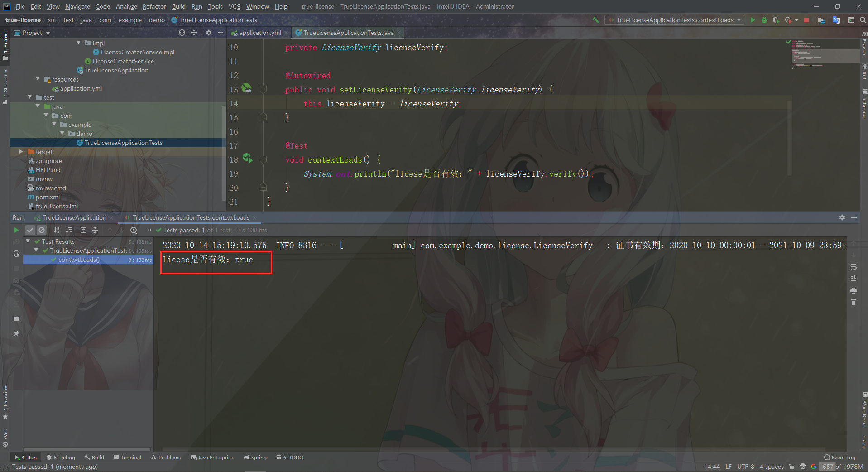Collapse all in Project panel header
Image resolution: width=868 pixels, height=472 pixels.
click(x=194, y=33)
